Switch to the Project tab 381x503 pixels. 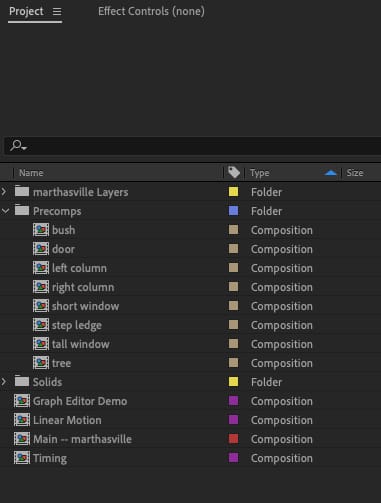pos(26,11)
